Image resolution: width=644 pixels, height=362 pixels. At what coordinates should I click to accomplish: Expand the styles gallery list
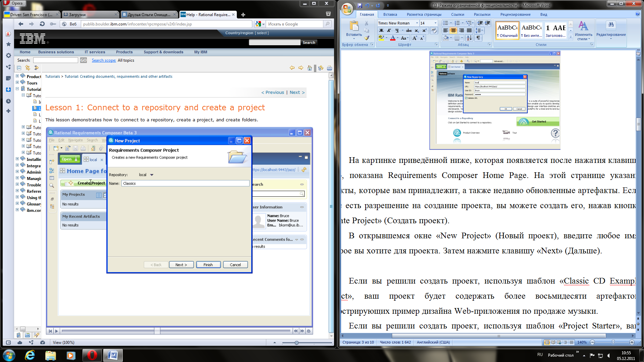pyautogui.click(x=571, y=37)
